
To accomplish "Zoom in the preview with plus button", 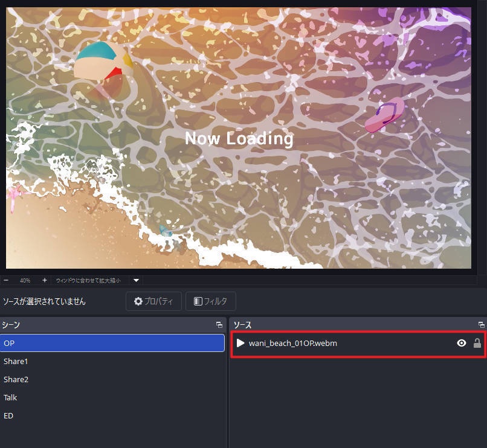I will coord(45,280).
